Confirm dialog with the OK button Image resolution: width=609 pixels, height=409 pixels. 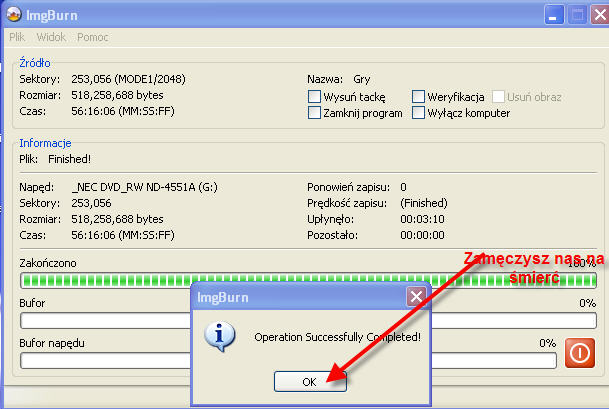point(310,381)
